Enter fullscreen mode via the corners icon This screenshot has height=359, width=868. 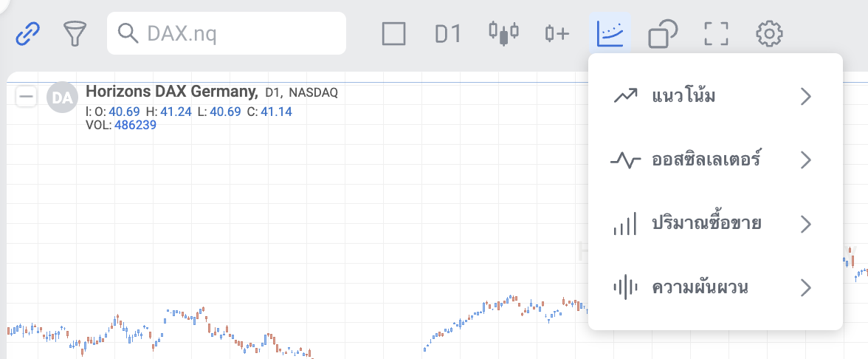[x=716, y=34]
